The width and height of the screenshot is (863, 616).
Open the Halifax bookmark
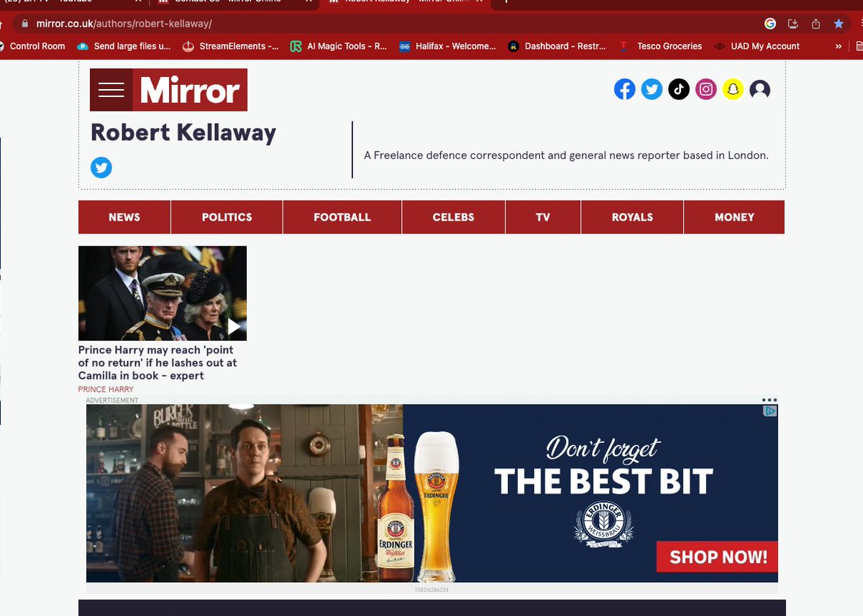click(x=447, y=46)
